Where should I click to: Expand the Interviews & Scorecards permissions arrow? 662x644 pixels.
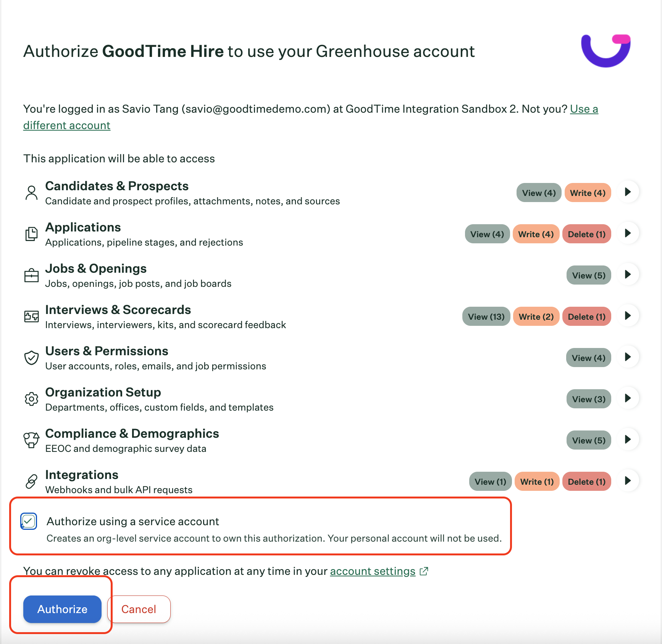pos(628,316)
